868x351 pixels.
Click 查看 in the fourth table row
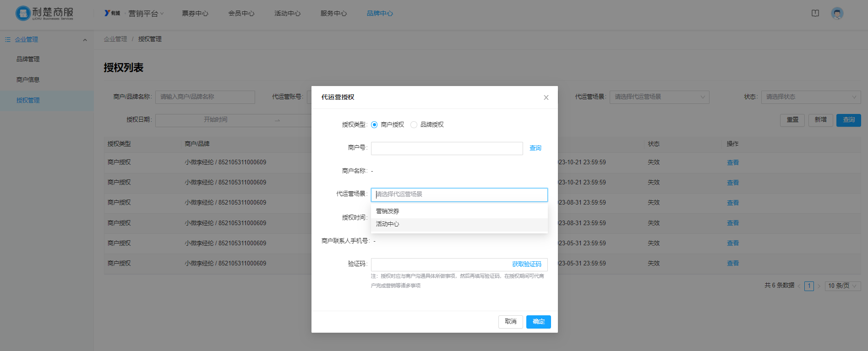(x=733, y=223)
